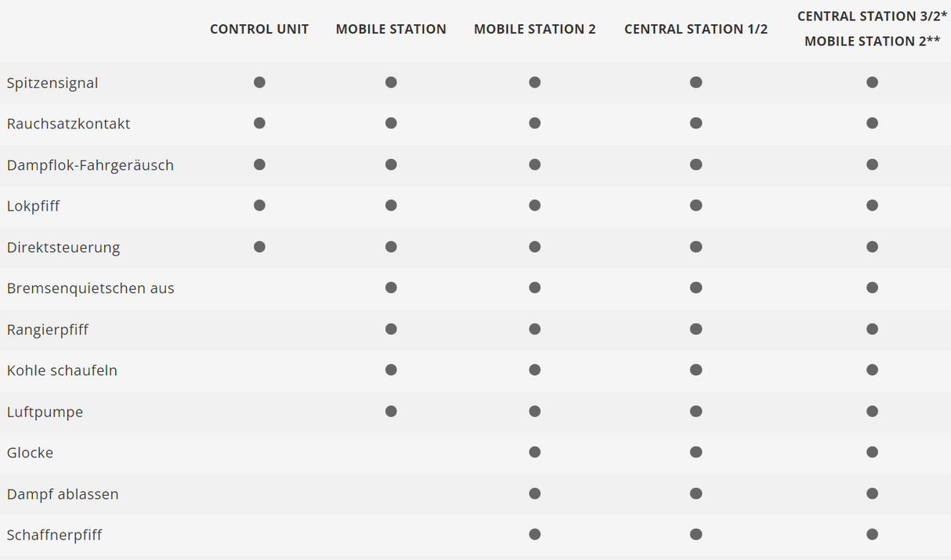
Task: Click the Lokpfiff dot under Mobile Station
Action: point(391,205)
